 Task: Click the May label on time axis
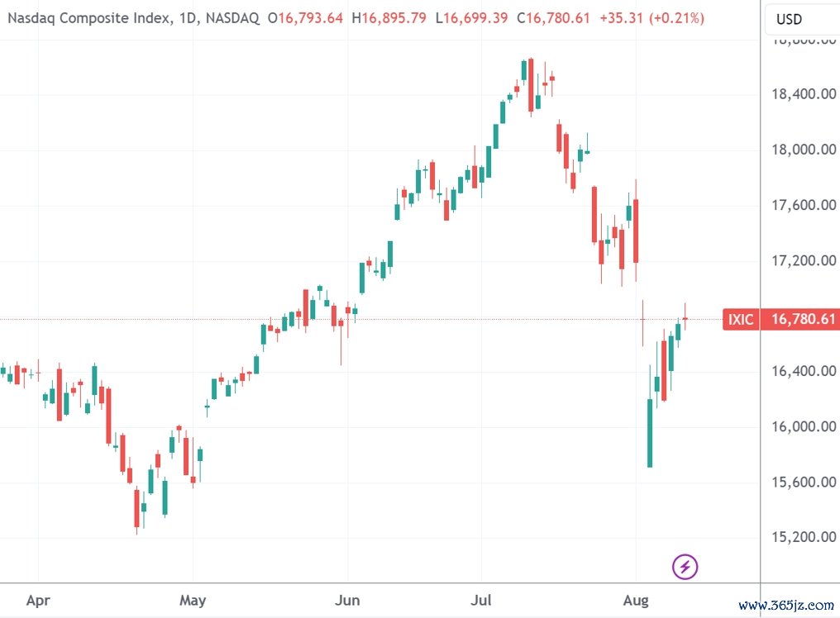pyautogui.click(x=192, y=601)
